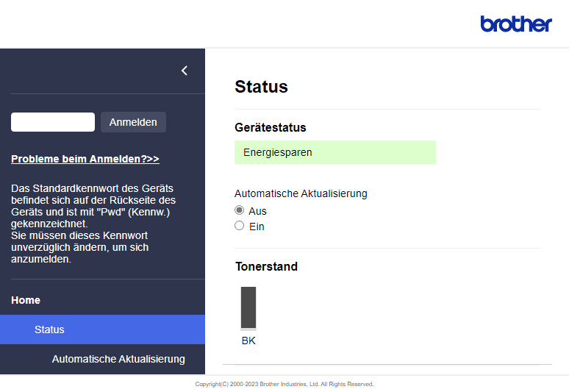Select the Aus radio button
Image resolution: width=569 pixels, height=392 pixels.
(x=239, y=210)
